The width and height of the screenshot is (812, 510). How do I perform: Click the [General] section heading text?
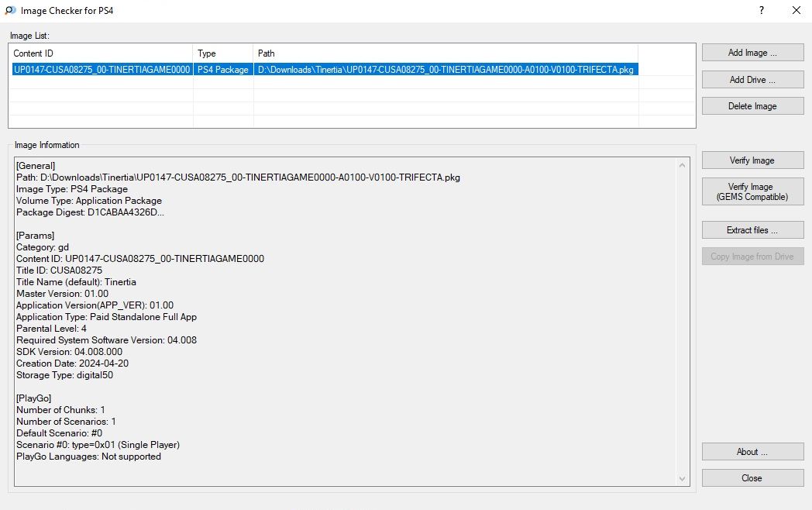click(x=36, y=166)
